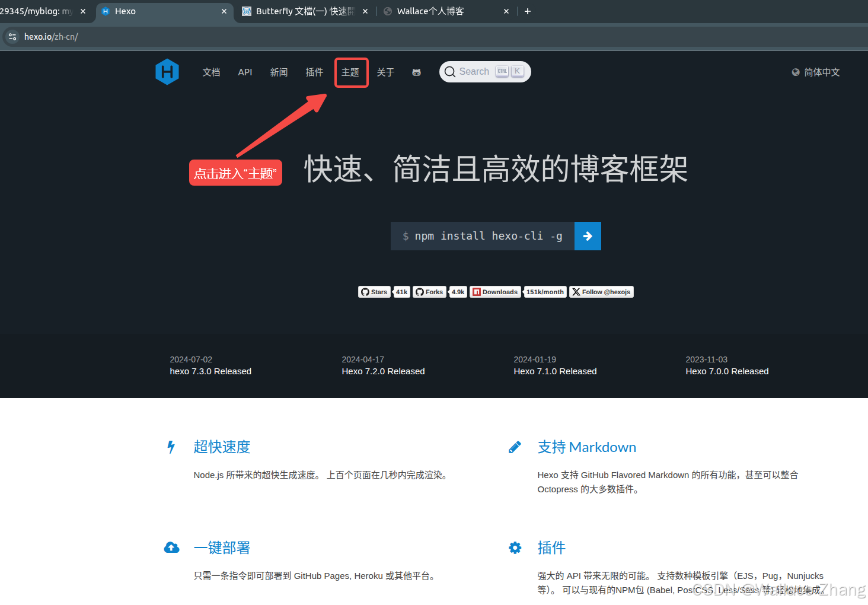This screenshot has height=605, width=868.
Task: Click the Hexo hexagon logo
Action: tap(167, 72)
